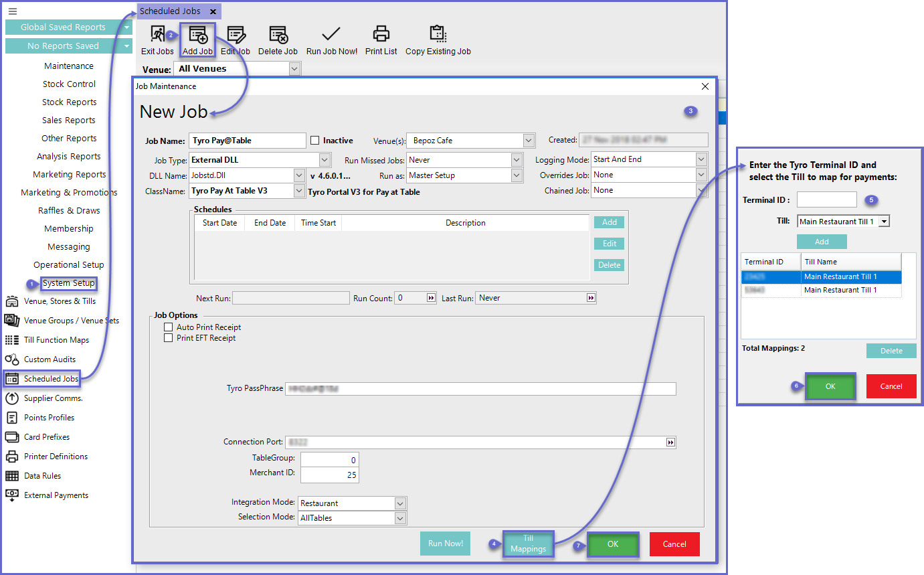This screenshot has height=575, width=924.
Task: Click the Copy Existing Job icon
Action: (438, 35)
